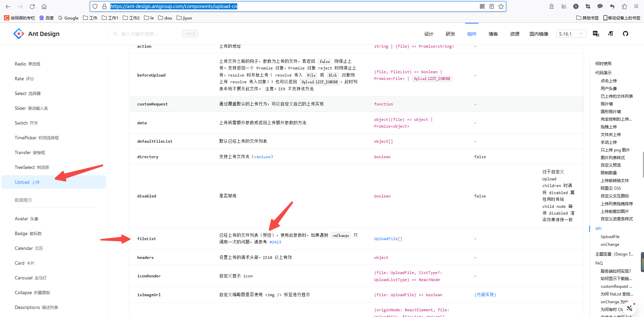
Task: Click the Ant Design logo
Action: tap(19, 34)
